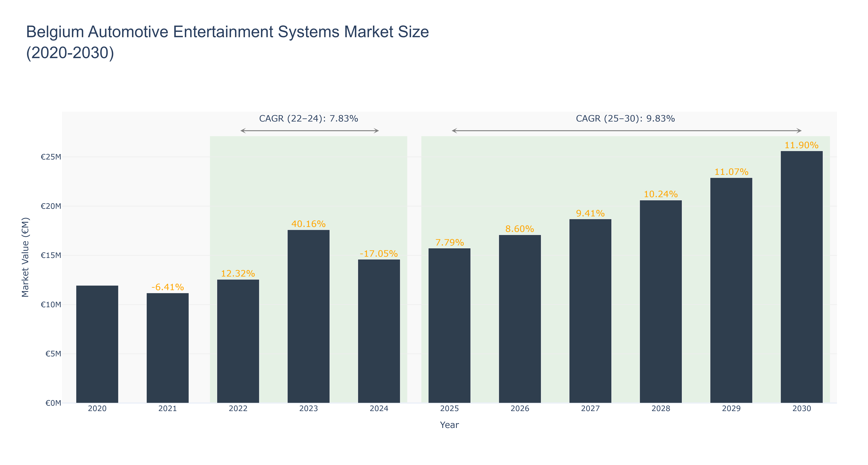This screenshot has width=868, height=465.
Task: Click the 2029 bar
Action: coord(731,290)
